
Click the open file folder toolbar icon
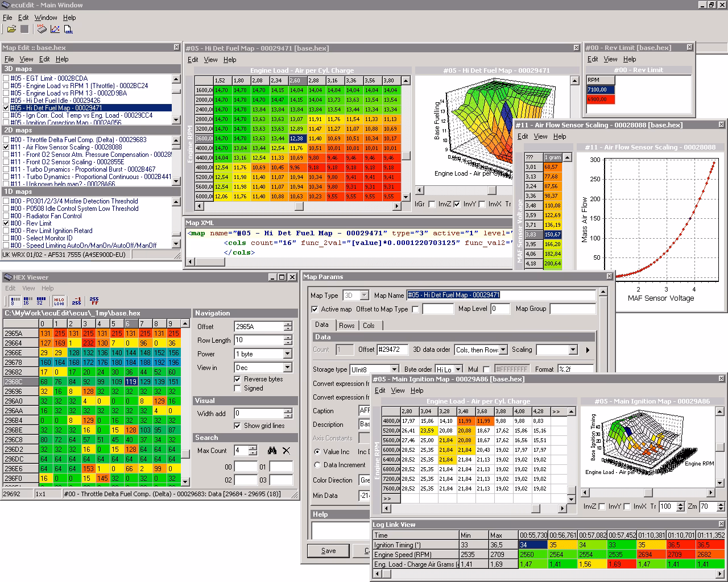pyautogui.click(x=11, y=29)
